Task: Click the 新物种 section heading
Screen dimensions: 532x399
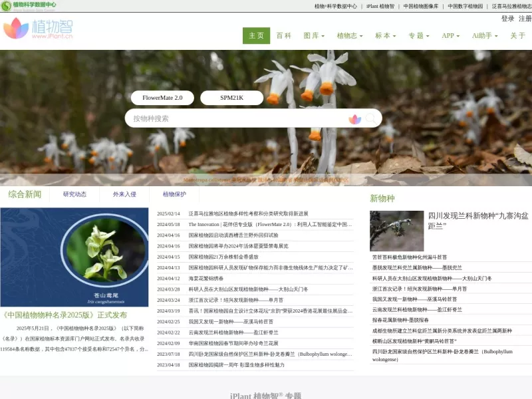Action: pyautogui.click(x=382, y=198)
